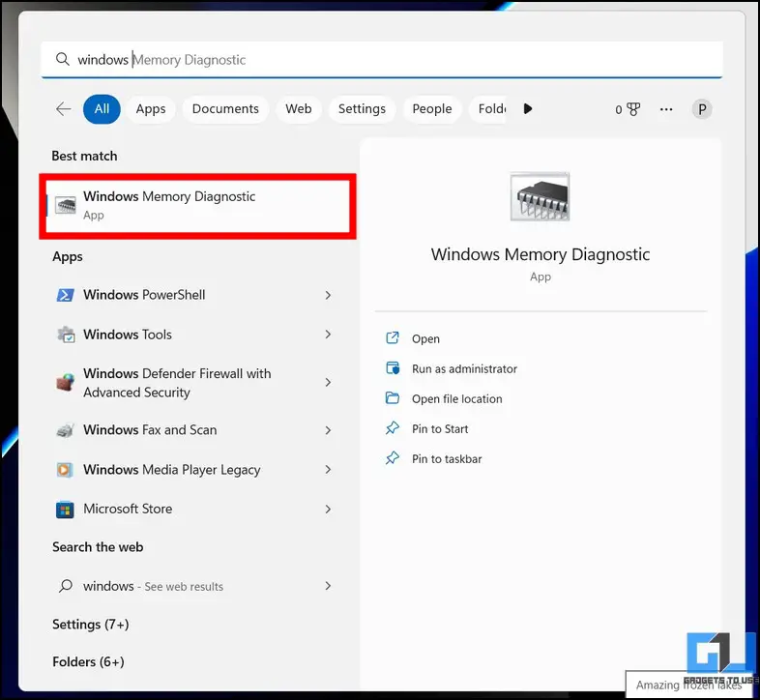Click the Microsoft Store icon

coord(65,510)
